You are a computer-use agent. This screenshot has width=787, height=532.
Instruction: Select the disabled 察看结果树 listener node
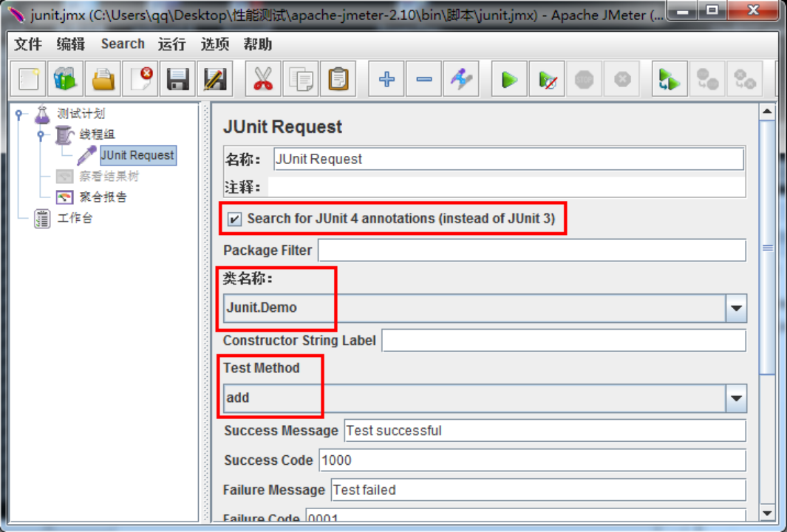(x=109, y=176)
